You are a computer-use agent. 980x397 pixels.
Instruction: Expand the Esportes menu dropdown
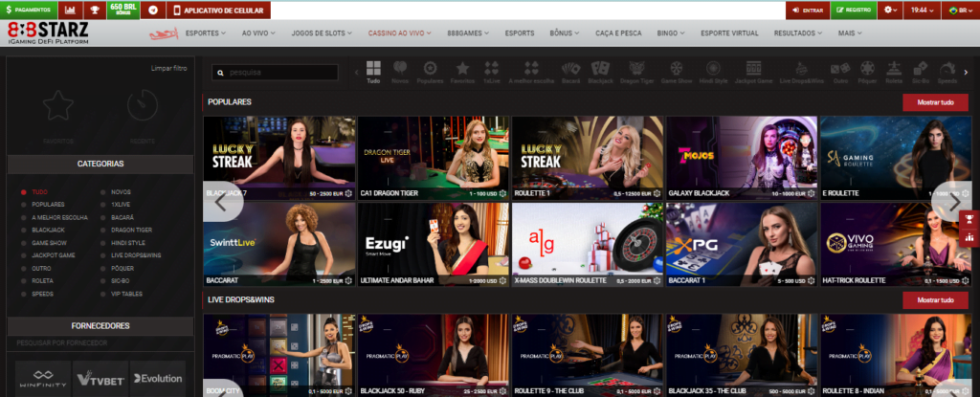point(205,33)
